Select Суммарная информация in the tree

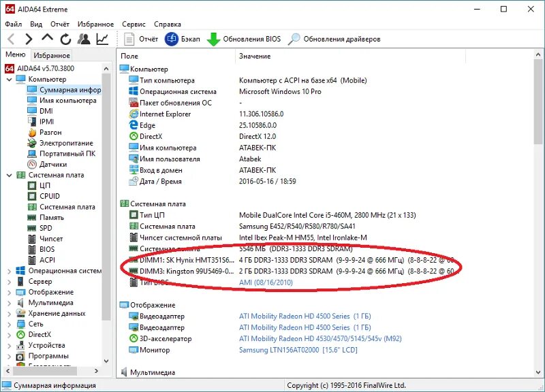(64, 90)
